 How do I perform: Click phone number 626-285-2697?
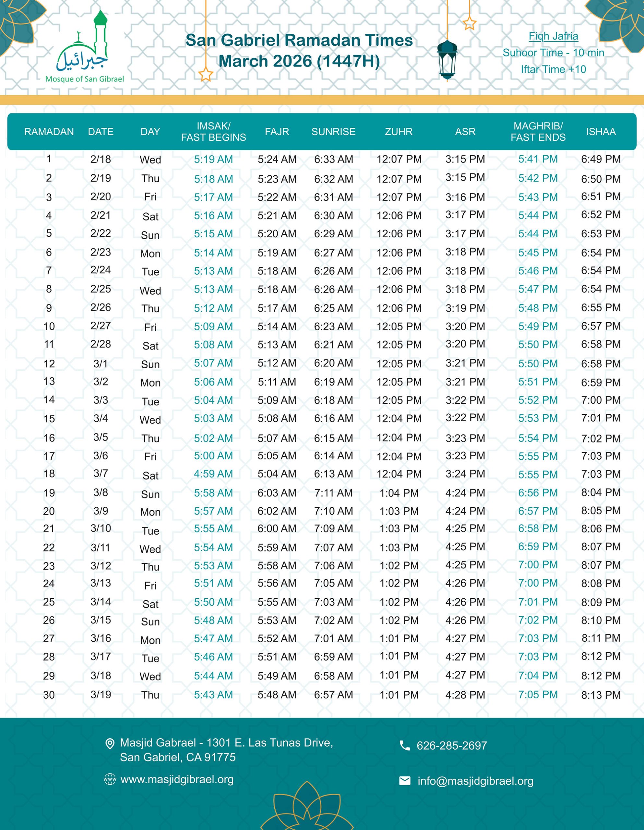click(452, 746)
